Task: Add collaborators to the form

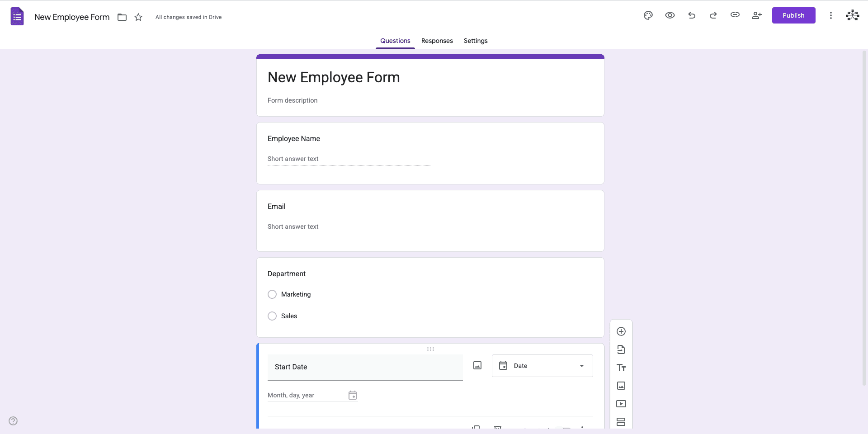Action: [x=756, y=15]
